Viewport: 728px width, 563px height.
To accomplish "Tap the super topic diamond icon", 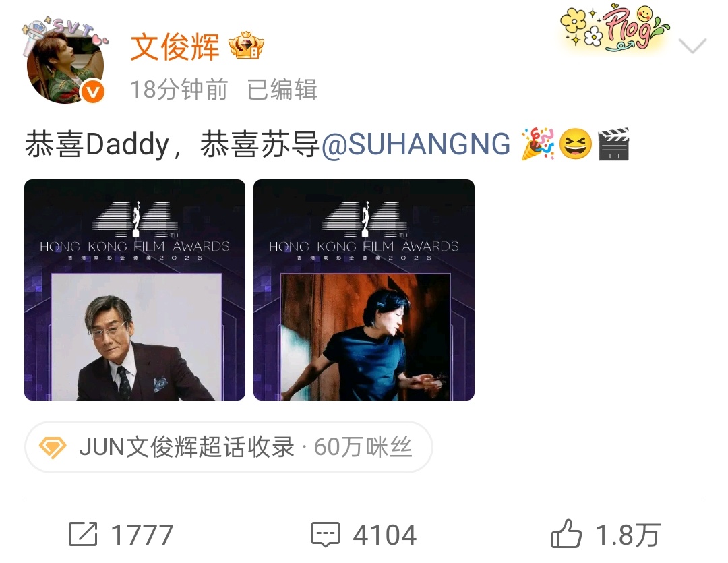I will click(53, 447).
